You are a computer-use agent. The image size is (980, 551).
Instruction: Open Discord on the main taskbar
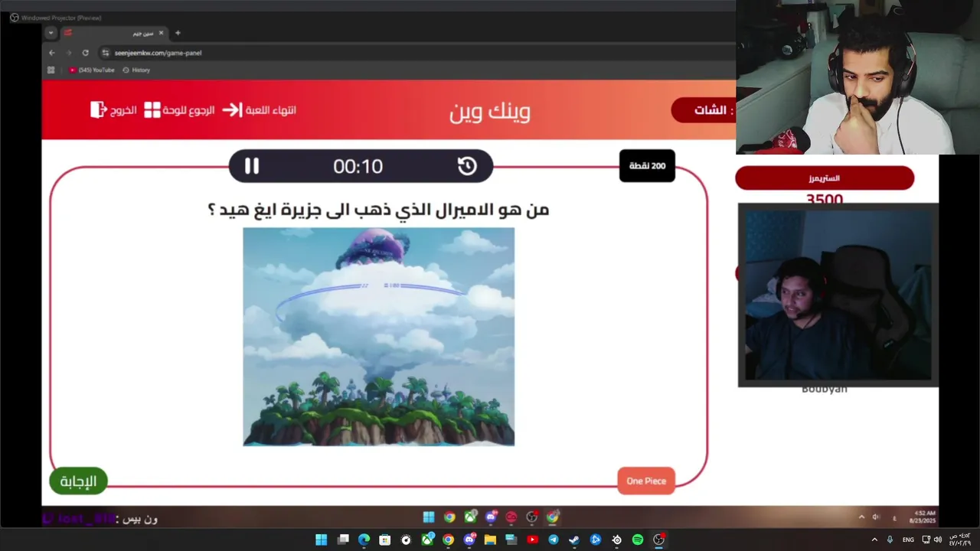469,540
